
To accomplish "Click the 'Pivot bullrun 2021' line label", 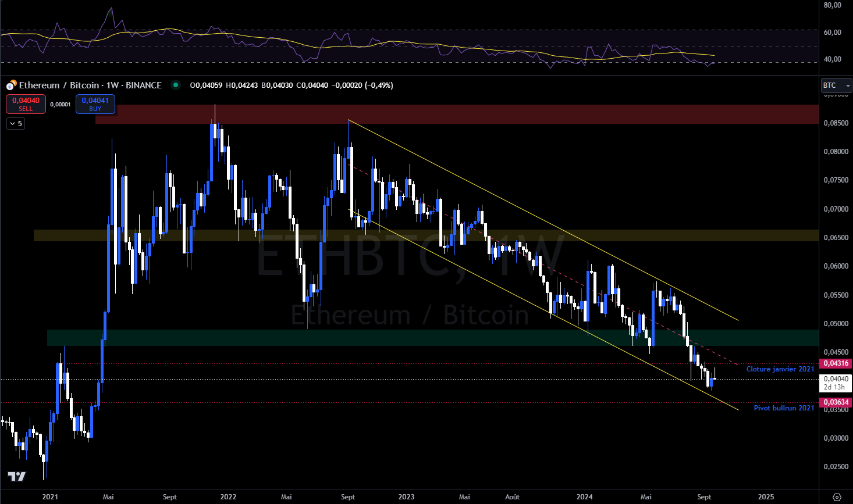I will click(784, 408).
